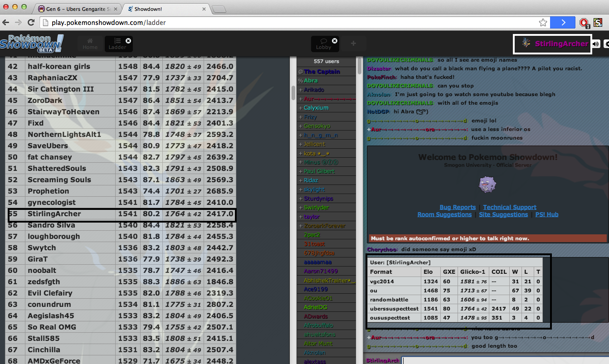Click the browser back arrow
The image size is (609, 364).
[x=6, y=23]
